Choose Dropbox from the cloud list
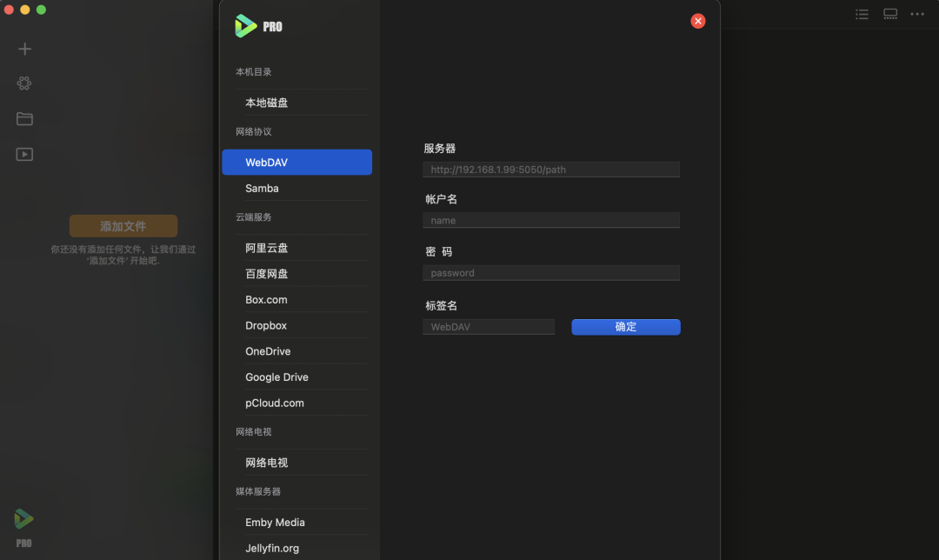Screen dimensions: 939x560 pos(297,325)
